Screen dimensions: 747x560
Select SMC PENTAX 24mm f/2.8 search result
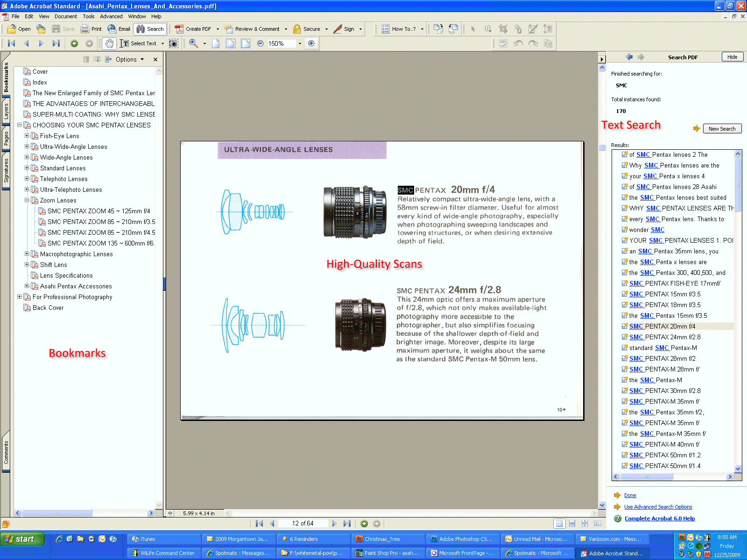(665, 337)
